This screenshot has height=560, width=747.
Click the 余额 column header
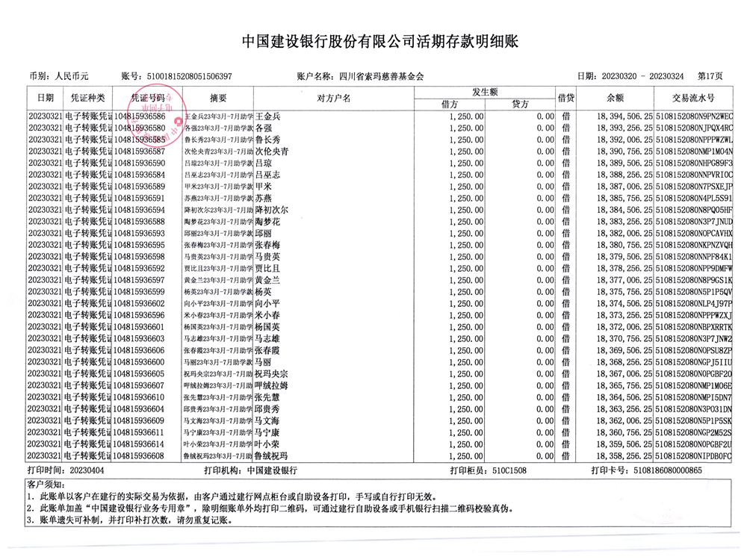pos(615,98)
